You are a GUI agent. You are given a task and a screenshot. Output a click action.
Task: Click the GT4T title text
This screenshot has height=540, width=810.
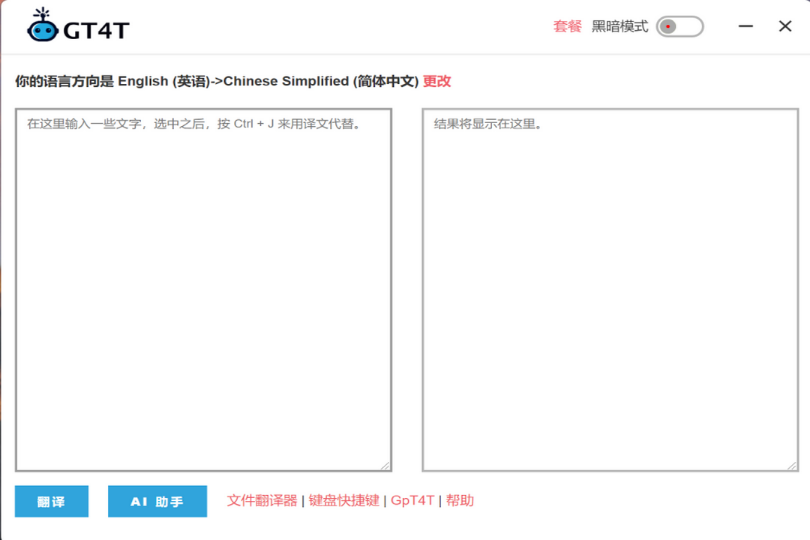click(x=96, y=30)
